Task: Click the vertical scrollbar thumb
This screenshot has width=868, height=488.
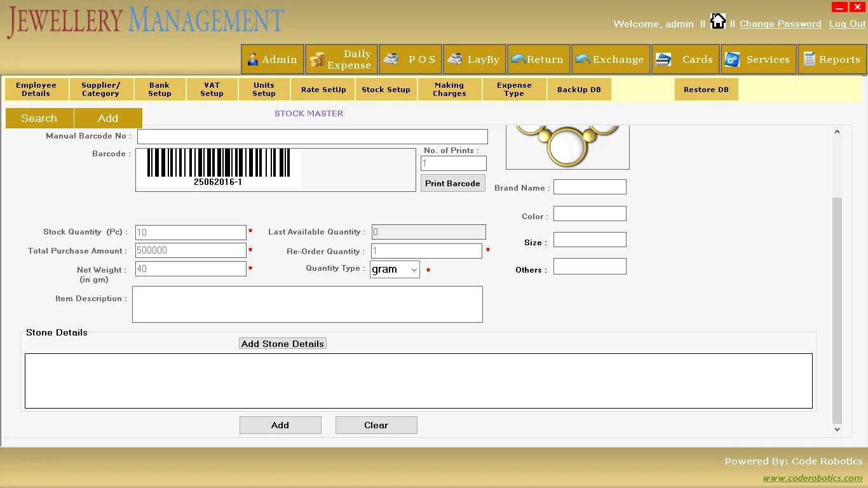Action: 837,310
